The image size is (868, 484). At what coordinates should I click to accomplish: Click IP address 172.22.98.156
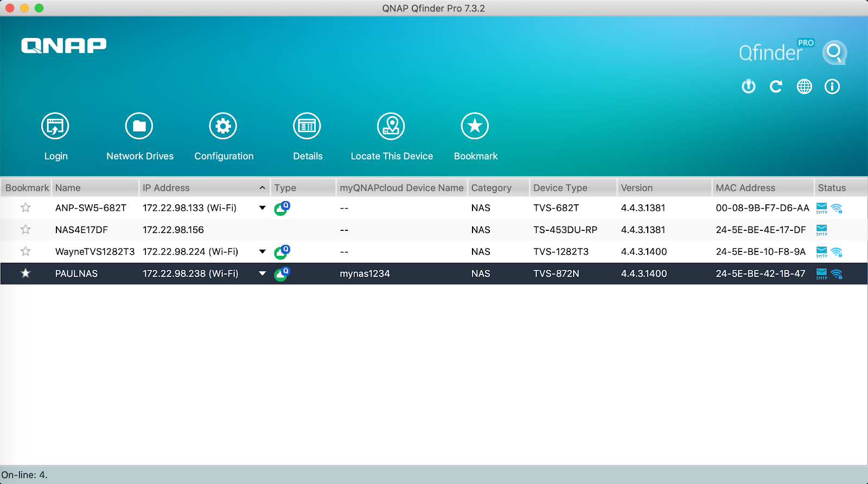click(173, 230)
